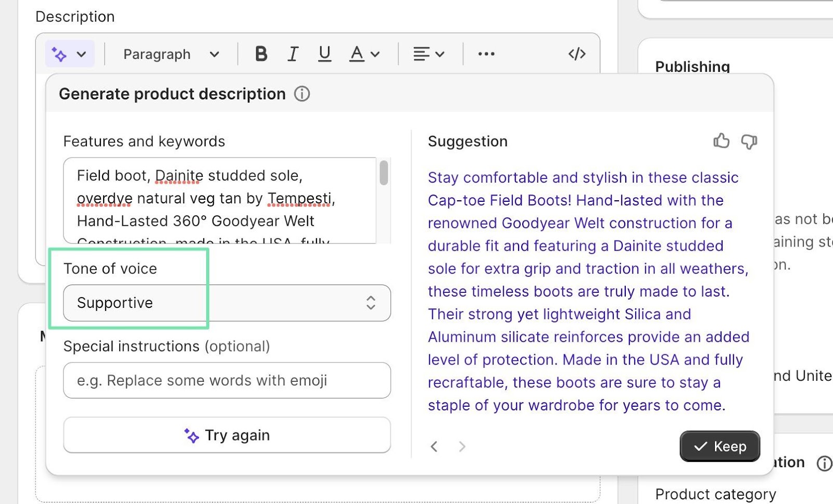Show the previous suggestion with left arrow
Image resolution: width=833 pixels, height=504 pixels.
pyautogui.click(x=434, y=446)
